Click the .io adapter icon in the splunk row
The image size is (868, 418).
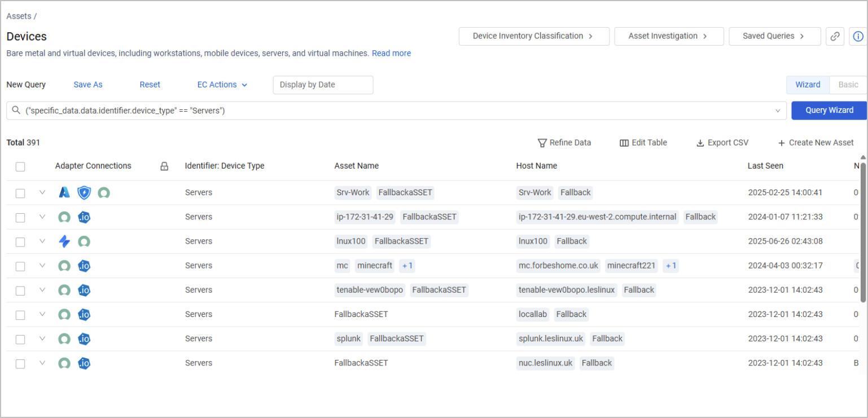(84, 339)
